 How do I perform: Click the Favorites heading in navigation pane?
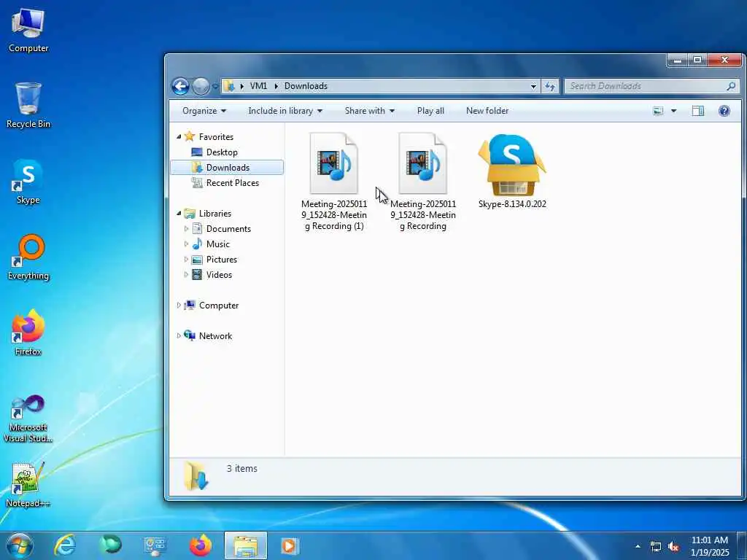pyautogui.click(x=216, y=136)
